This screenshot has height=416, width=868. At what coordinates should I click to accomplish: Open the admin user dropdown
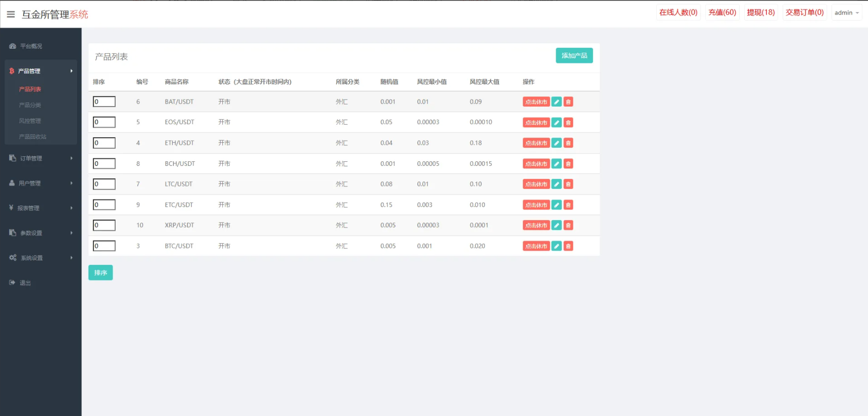846,13
